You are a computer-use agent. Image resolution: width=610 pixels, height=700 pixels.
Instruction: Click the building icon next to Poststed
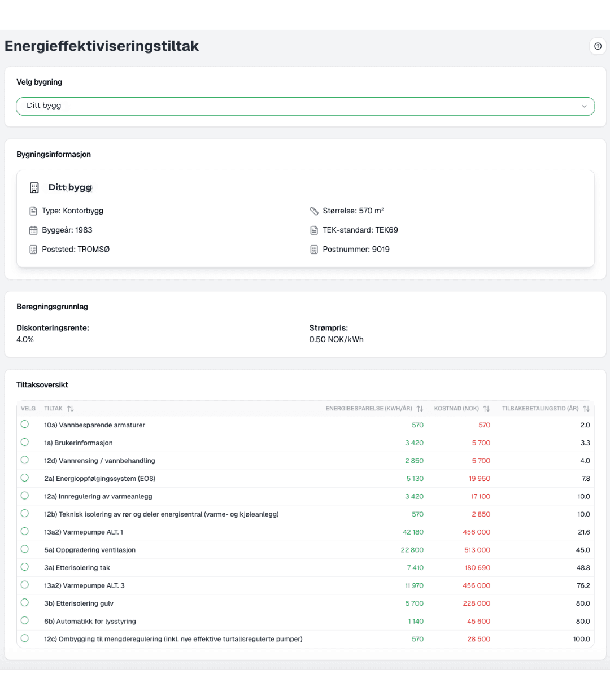(33, 249)
